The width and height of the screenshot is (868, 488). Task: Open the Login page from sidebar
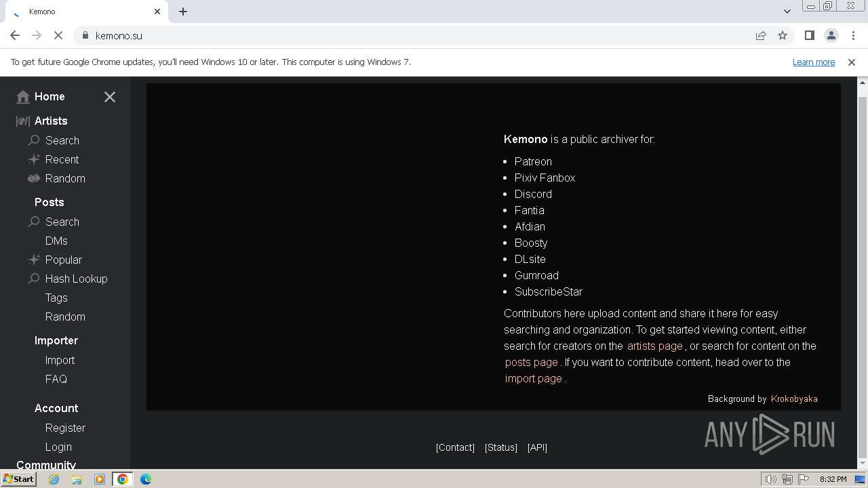(58, 447)
